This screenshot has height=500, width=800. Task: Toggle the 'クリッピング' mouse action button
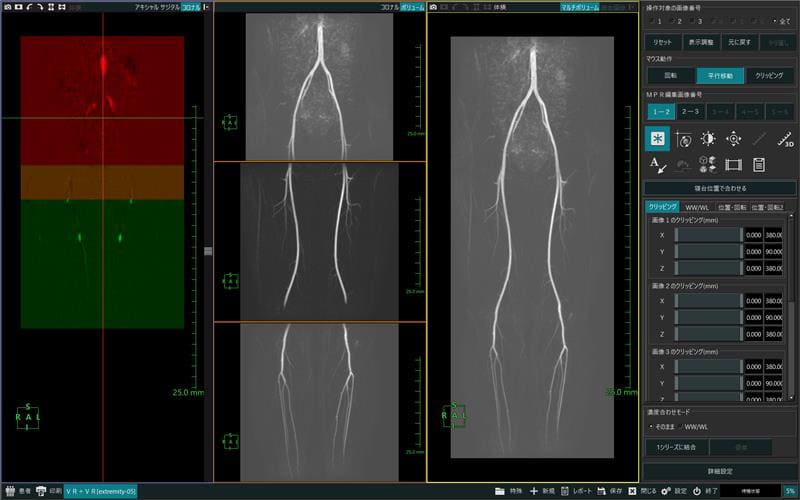[769, 76]
